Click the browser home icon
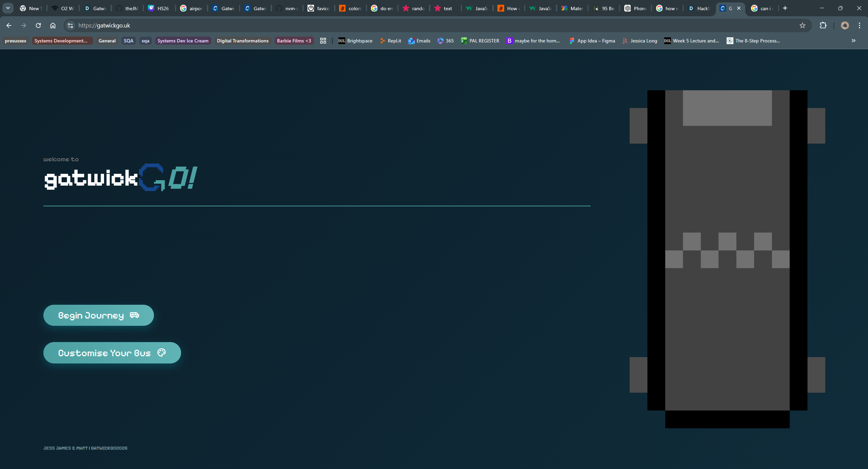Image resolution: width=868 pixels, height=469 pixels. pyautogui.click(x=53, y=25)
